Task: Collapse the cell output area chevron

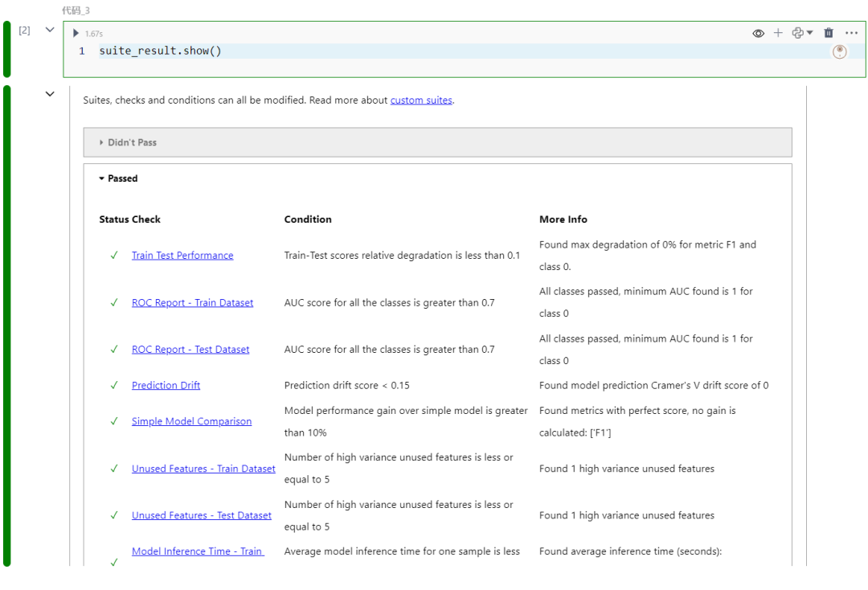Action: pos(50,94)
